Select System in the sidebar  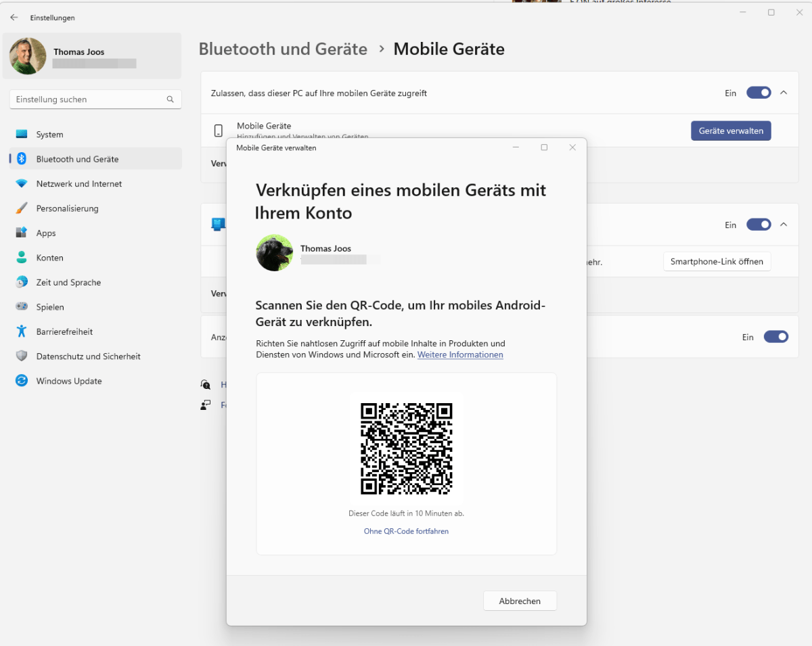click(x=95, y=135)
